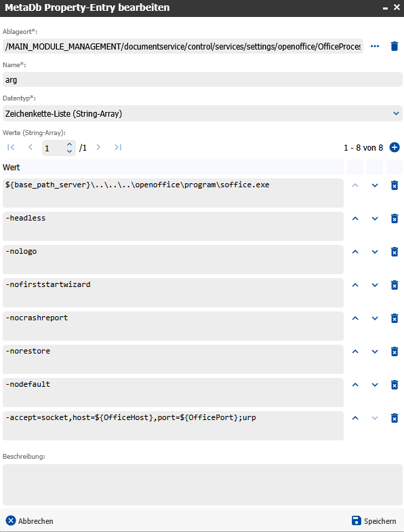The image size is (404, 532).
Task: Delete the -nodefault value row
Action: 395,385
